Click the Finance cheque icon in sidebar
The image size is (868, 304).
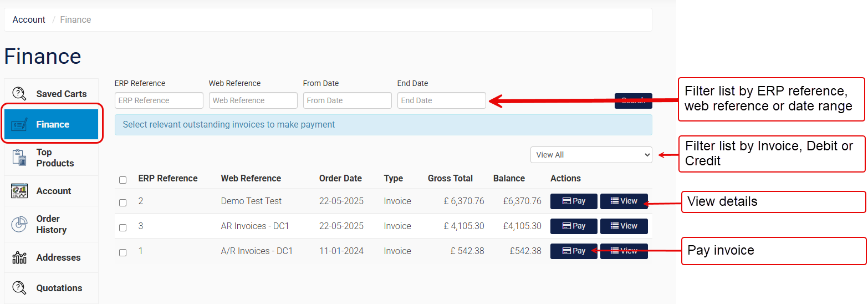(19, 125)
